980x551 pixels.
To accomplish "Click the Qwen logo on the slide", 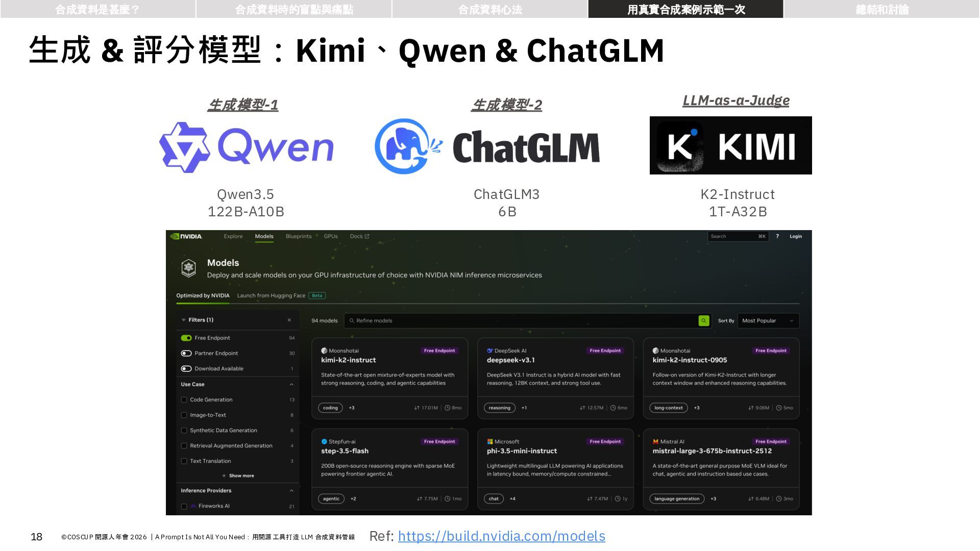I will pos(246,147).
